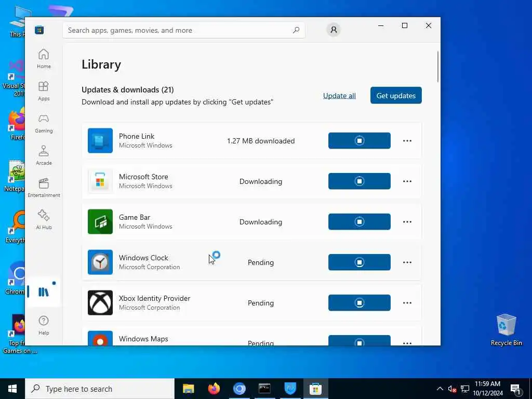Open the Windows Start menu
Viewport: 532px width, 399px height.
point(12,389)
